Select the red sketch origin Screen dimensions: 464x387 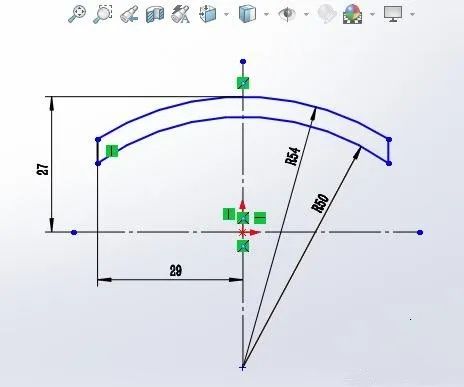[243, 232]
